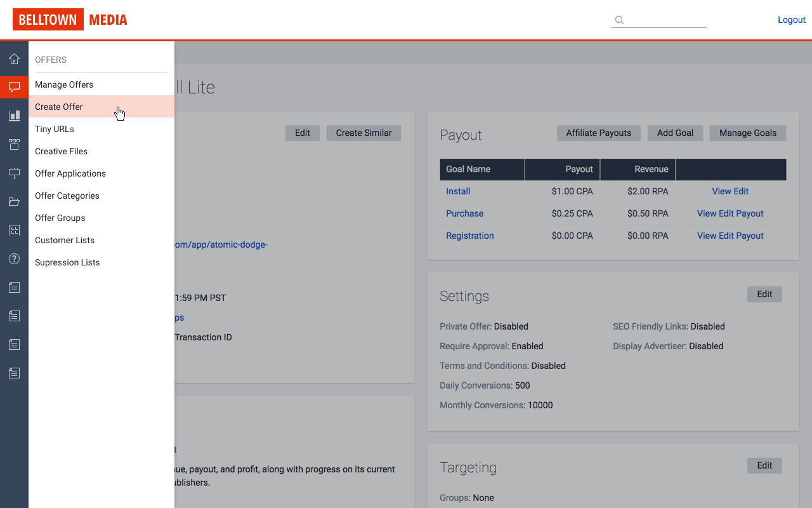Click the Payout column header
The image size is (812, 508).
click(x=563, y=170)
